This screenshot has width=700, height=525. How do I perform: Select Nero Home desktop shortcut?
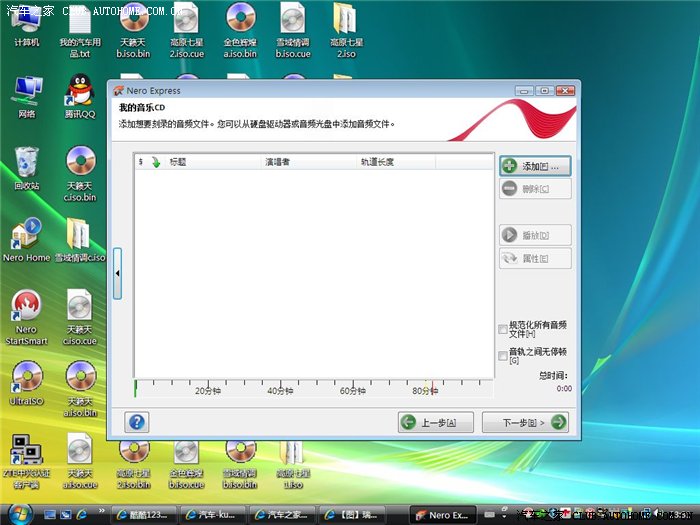(26, 240)
